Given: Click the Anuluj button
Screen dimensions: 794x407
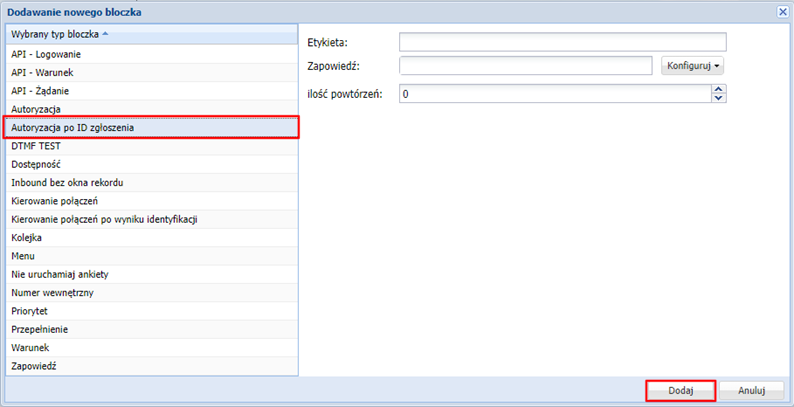Looking at the screenshot, I should pyautogui.click(x=751, y=391).
